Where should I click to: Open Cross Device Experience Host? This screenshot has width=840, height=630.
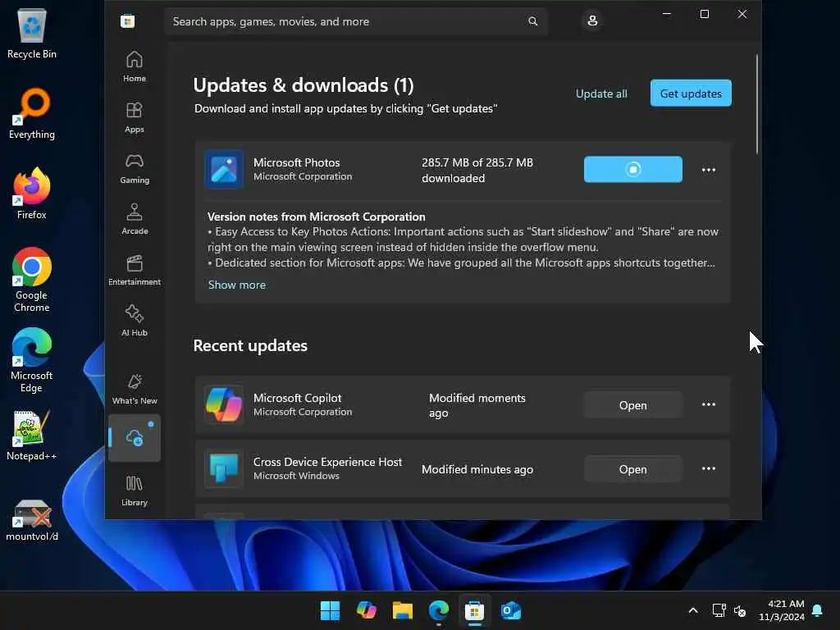click(x=633, y=469)
